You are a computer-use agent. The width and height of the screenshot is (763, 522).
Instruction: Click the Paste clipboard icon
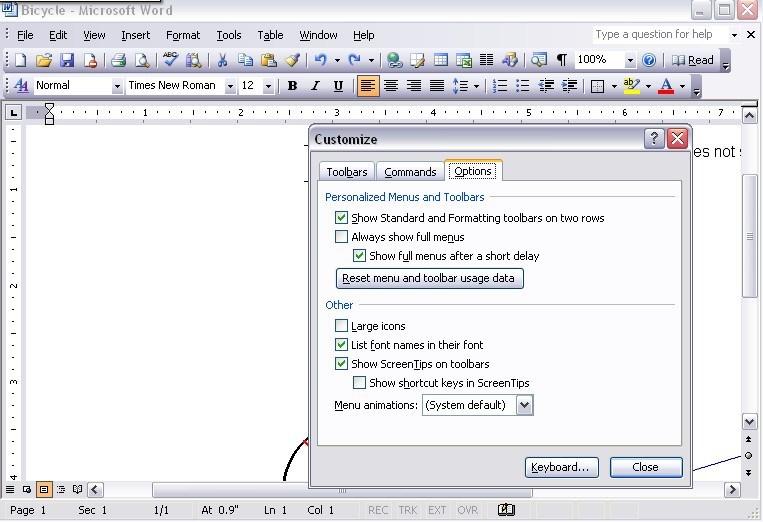coord(269,60)
